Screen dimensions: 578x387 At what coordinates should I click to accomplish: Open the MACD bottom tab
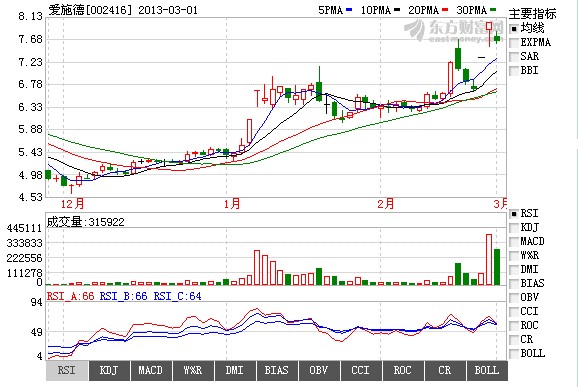(150, 370)
